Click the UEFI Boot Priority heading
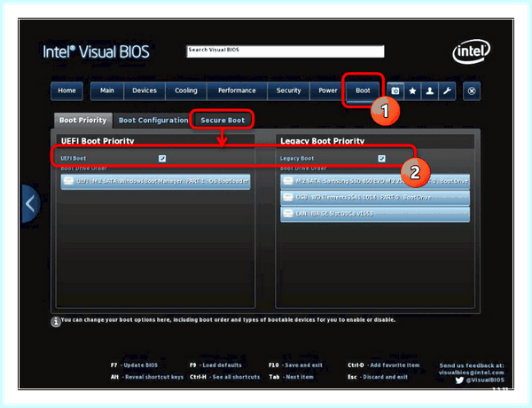The image size is (532, 408). tap(98, 141)
